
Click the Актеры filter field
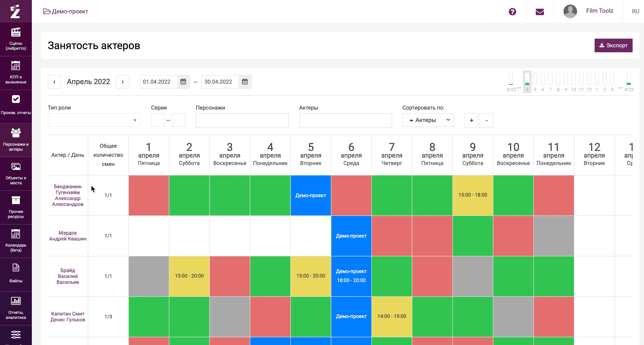coord(345,120)
